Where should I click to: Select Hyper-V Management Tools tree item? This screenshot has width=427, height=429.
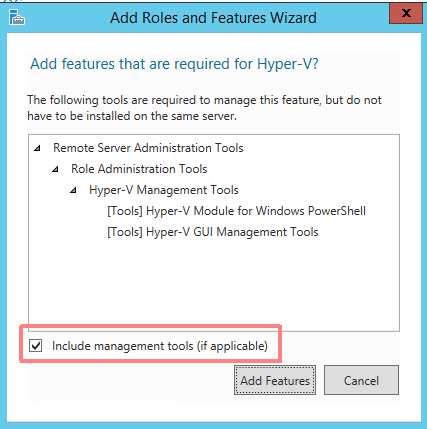[x=164, y=190]
